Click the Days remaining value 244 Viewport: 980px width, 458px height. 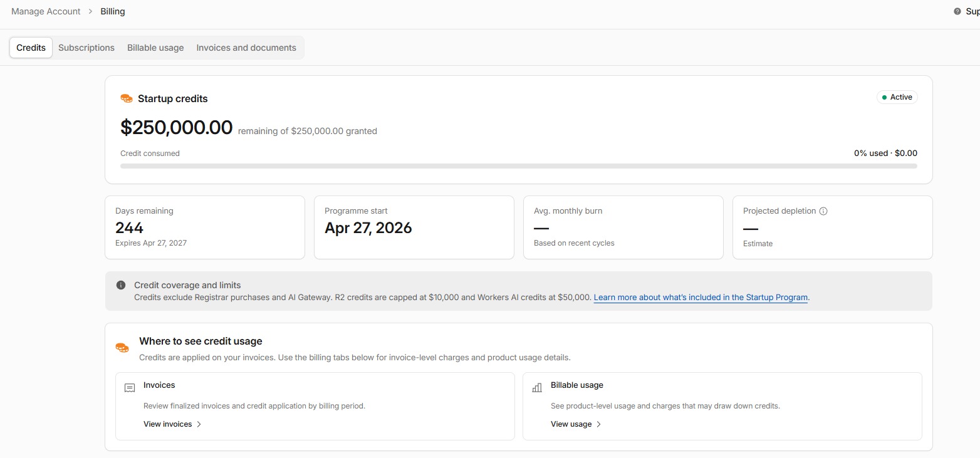[129, 227]
